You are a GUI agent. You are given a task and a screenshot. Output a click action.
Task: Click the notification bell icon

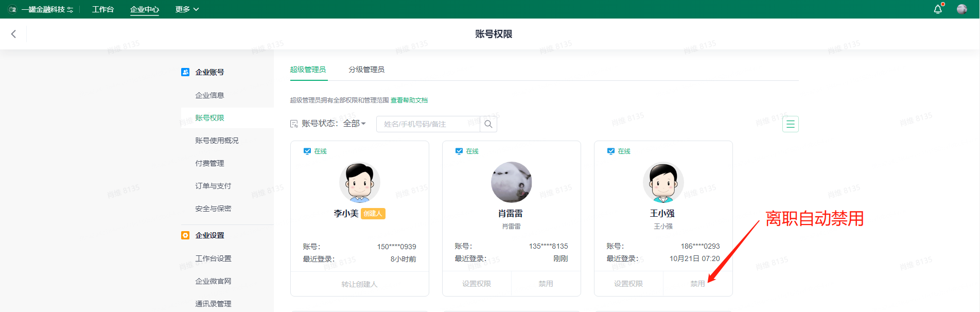(938, 9)
